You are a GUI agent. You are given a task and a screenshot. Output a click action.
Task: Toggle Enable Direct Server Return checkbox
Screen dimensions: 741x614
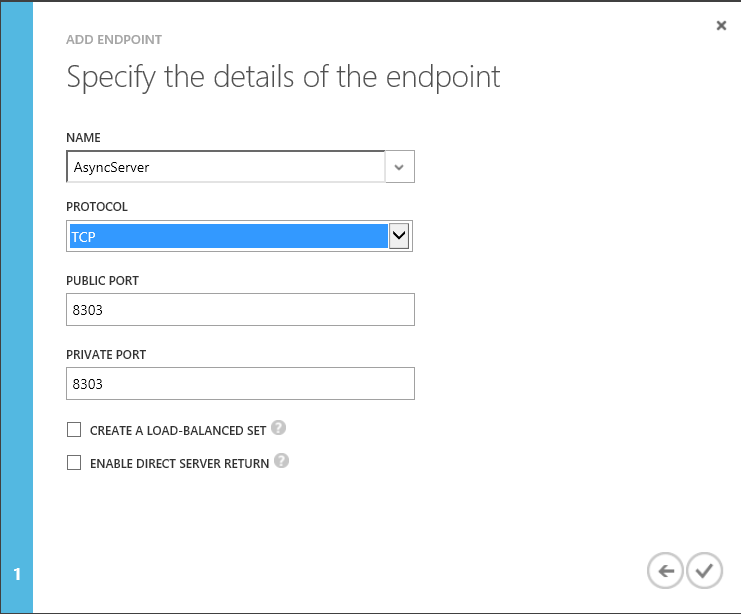tap(73, 463)
